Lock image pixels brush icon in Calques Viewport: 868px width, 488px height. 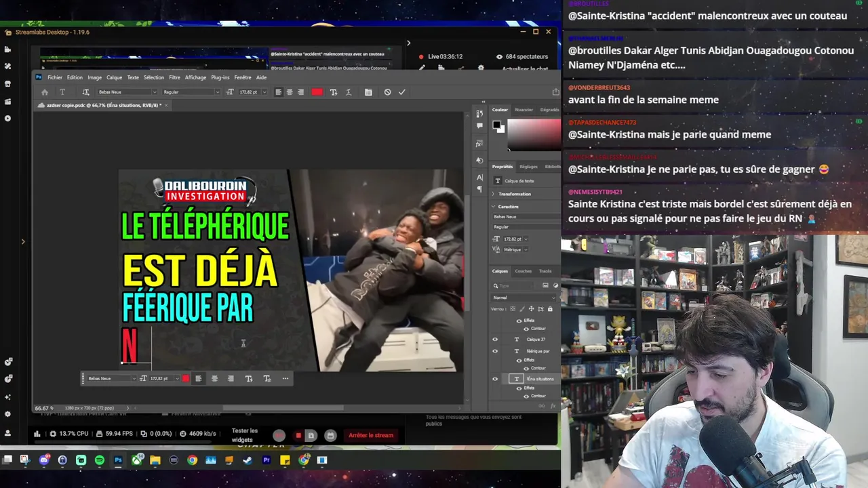pyautogui.click(x=521, y=309)
